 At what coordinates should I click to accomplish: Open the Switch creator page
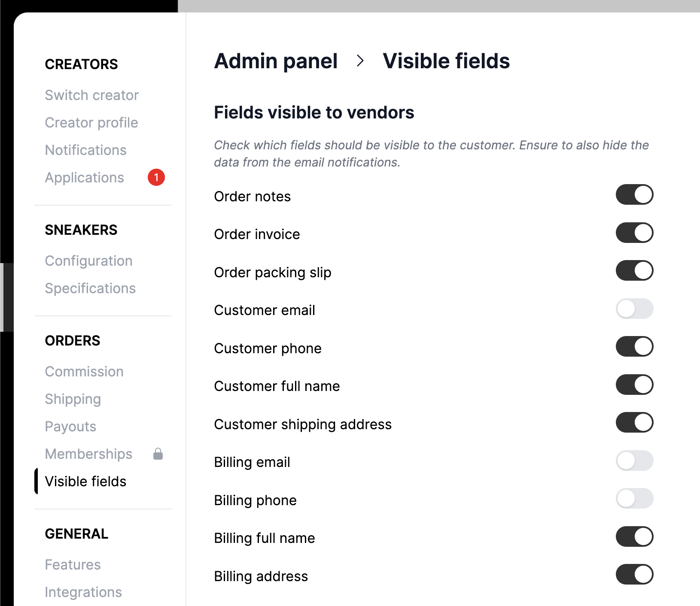tap(91, 95)
